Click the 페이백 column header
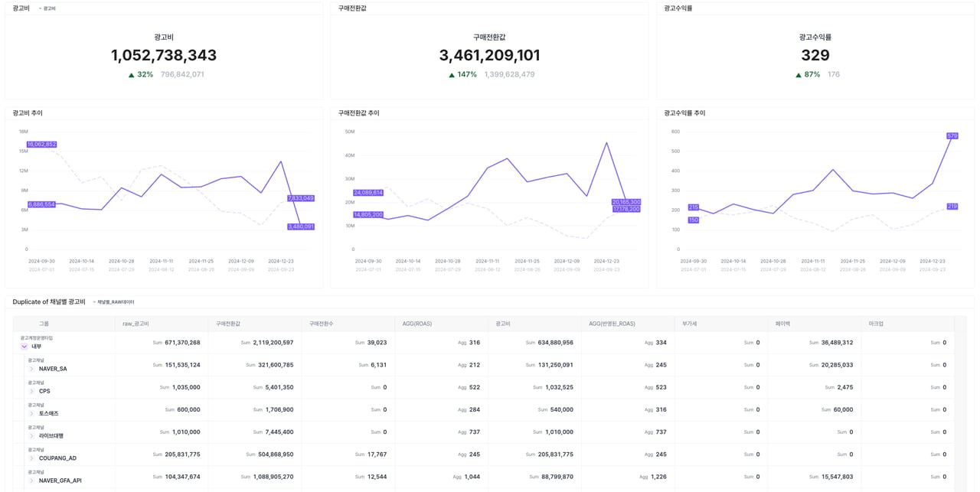The image size is (980, 492). 782,324
